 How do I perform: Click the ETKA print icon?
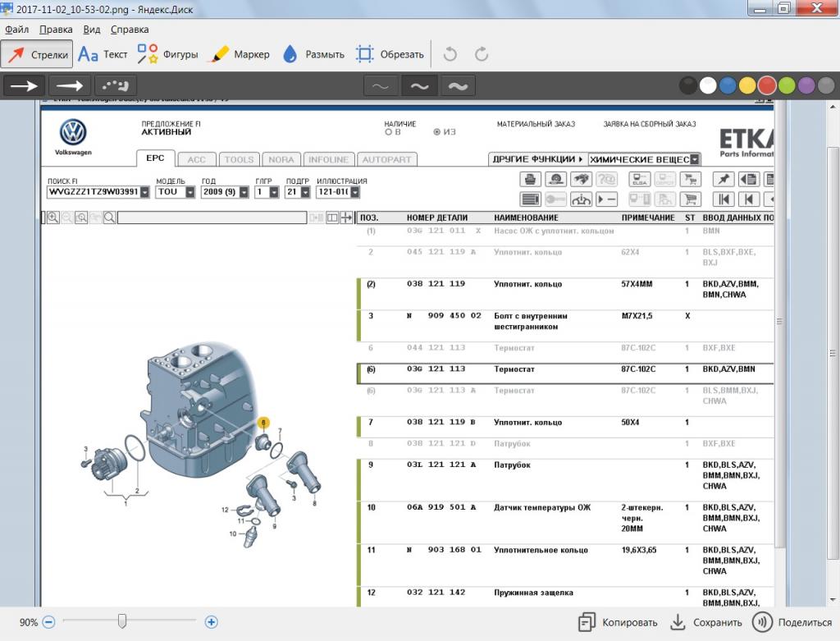(531, 180)
